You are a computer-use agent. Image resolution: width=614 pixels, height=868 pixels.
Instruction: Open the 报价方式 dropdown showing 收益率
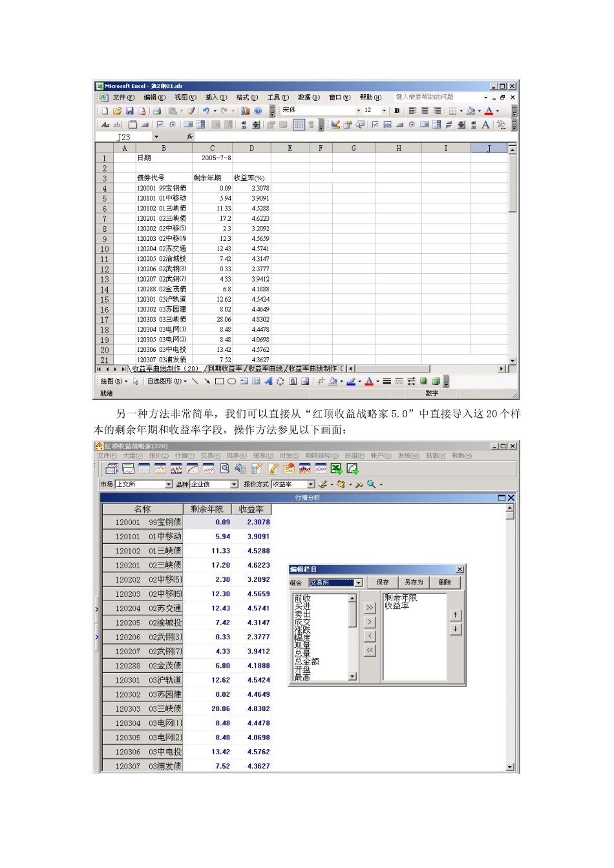point(310,484)
